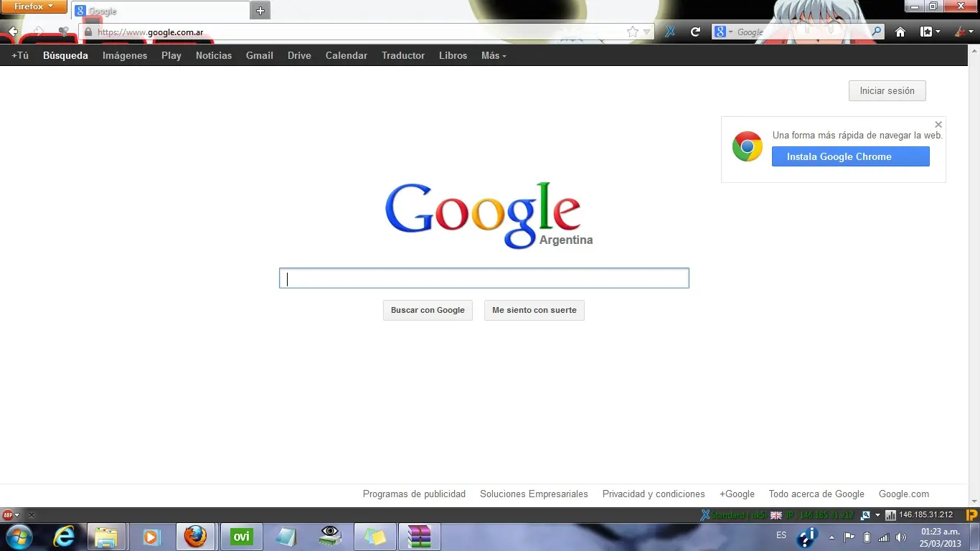
Task: Open the address bar history dropdown arrow
Action: coord(647,32)
